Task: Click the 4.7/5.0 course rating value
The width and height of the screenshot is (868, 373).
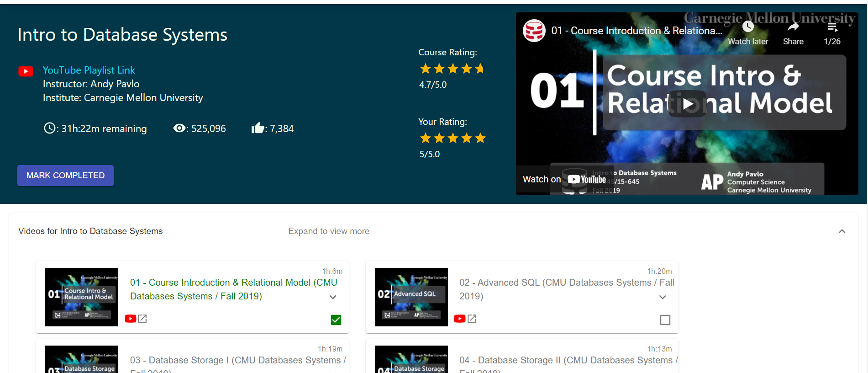Action: point(433,85)
